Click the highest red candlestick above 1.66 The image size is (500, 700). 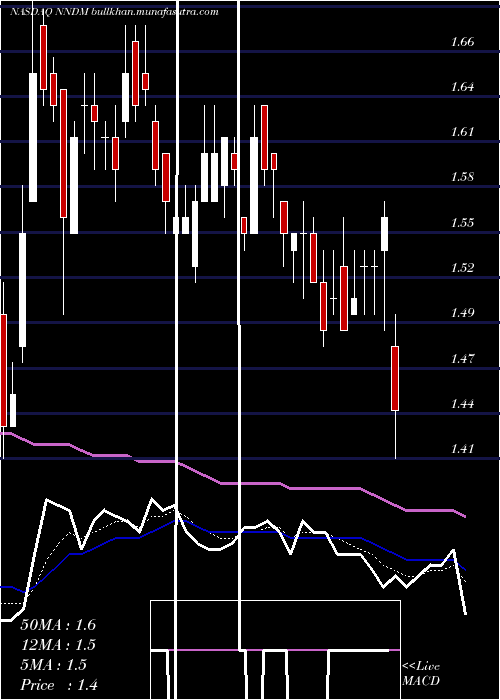tap(43, 58)
